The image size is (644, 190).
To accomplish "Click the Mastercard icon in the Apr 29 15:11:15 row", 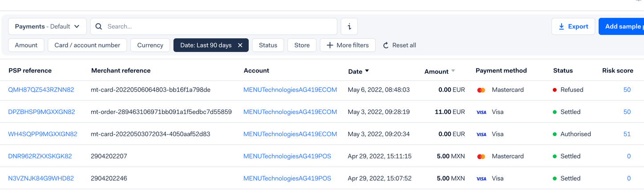I will click(x=481, y=157).
